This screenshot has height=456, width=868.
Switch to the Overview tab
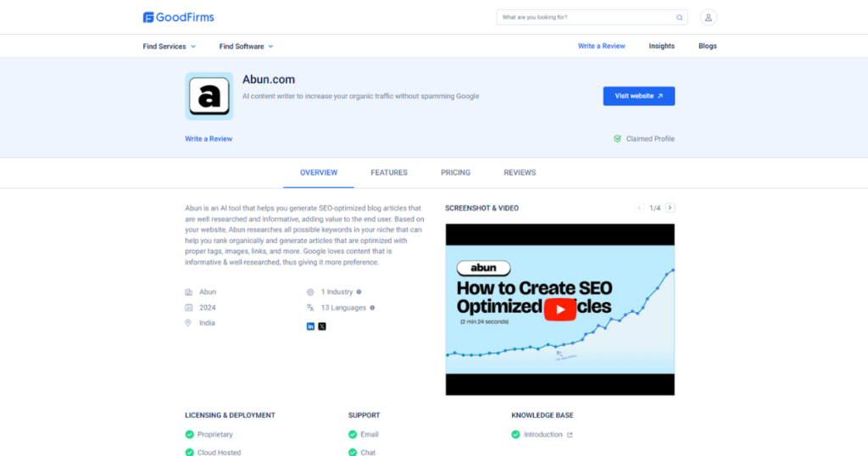(x=319, y=173)
